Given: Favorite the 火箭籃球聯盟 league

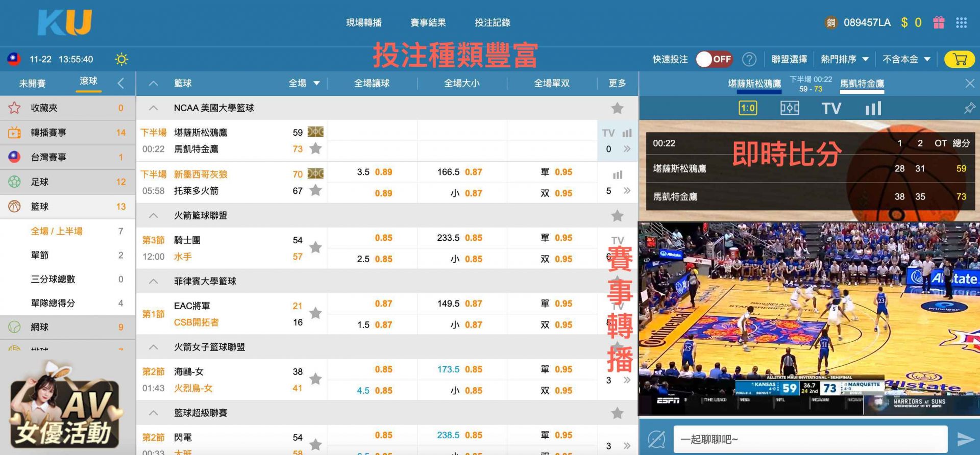Looking at the screenshot, I should (618, 216).
